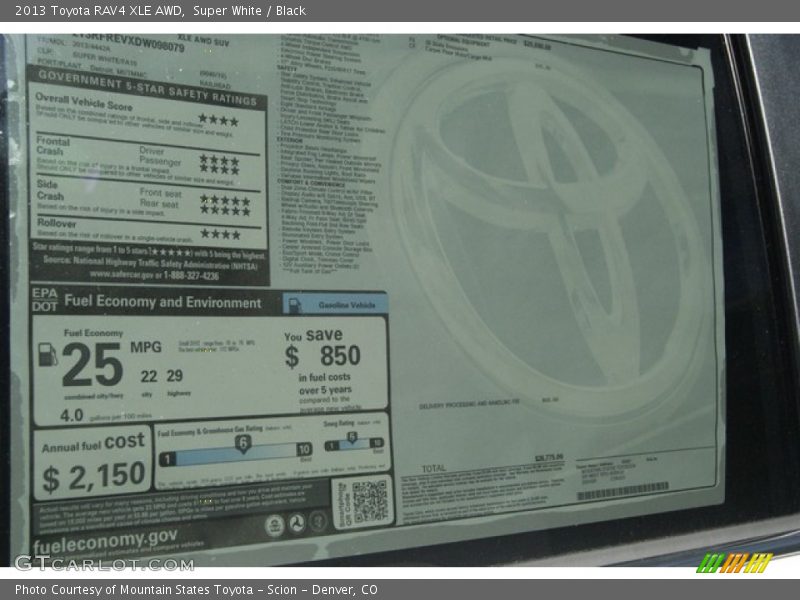Click the 'Annual fuel cost' label
800x600 pixels.
[x=93, y=443]
